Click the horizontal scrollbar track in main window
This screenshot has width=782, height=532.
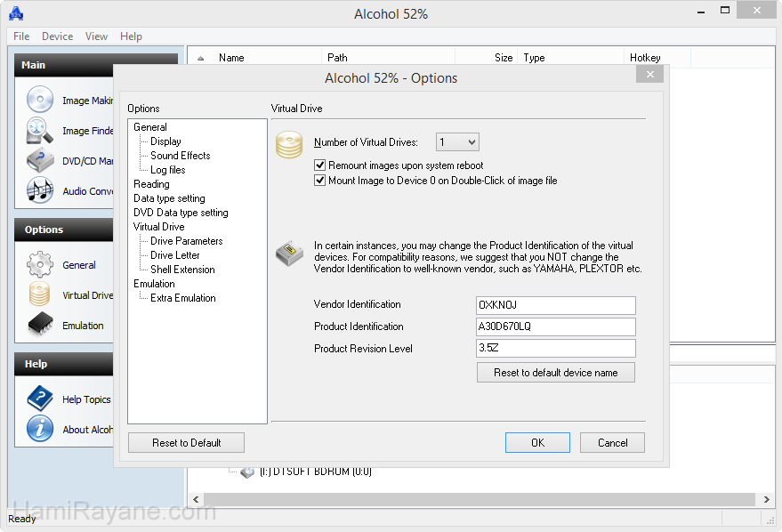click(480, 499)
